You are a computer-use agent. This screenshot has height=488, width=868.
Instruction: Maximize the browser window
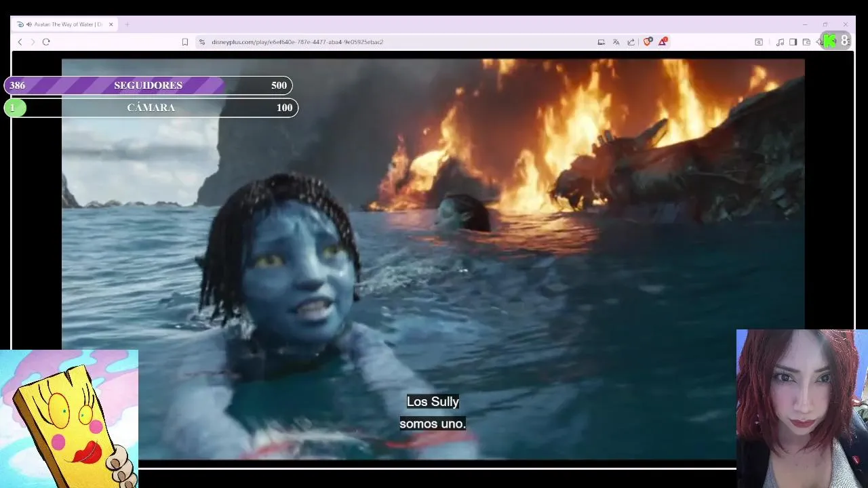pos(825,24)
